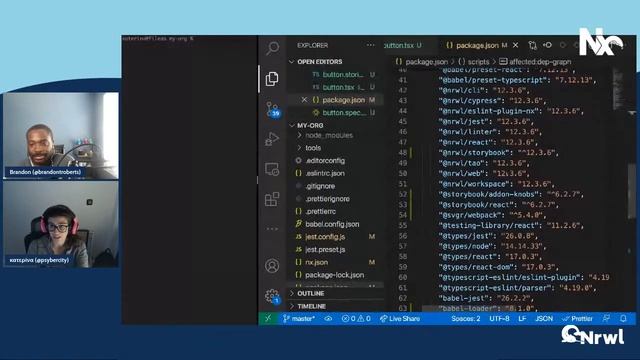Open the Manage gear icon
This screenshot has height=360, width=640.
[x=272, y=296]
